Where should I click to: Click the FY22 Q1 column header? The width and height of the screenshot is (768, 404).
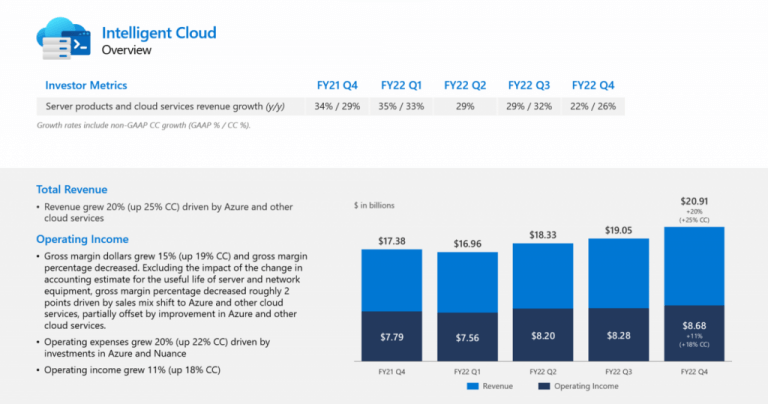pyautogui.click(x=401, y=85)
